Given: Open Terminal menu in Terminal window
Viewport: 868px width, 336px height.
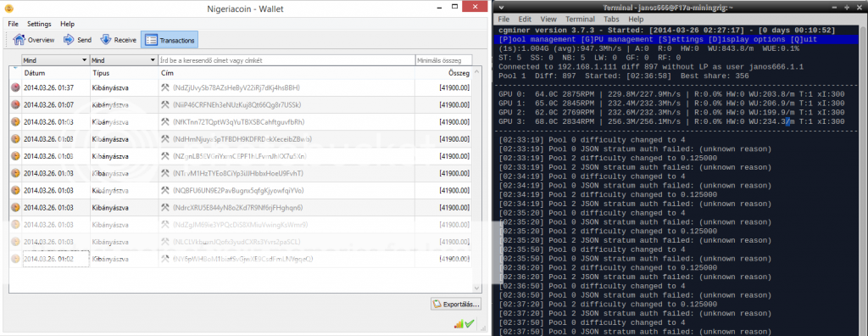Looking at the screenshot, I should [x=580, y=19].
